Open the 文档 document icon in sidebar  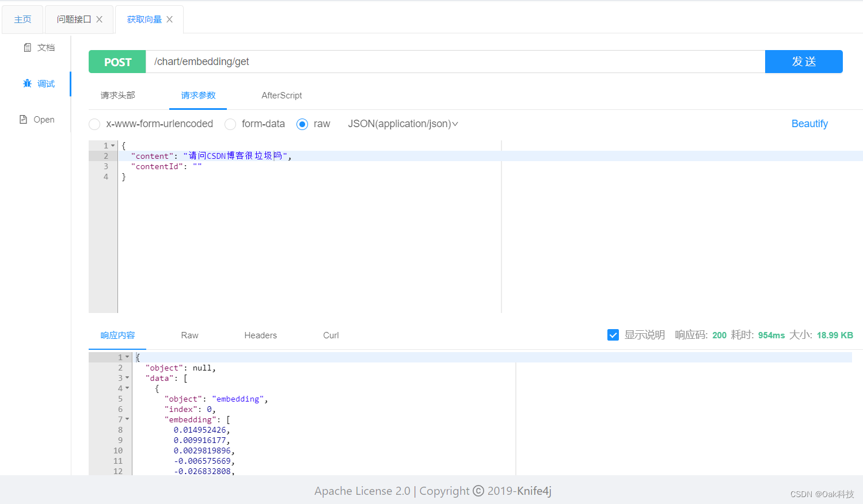27,48
